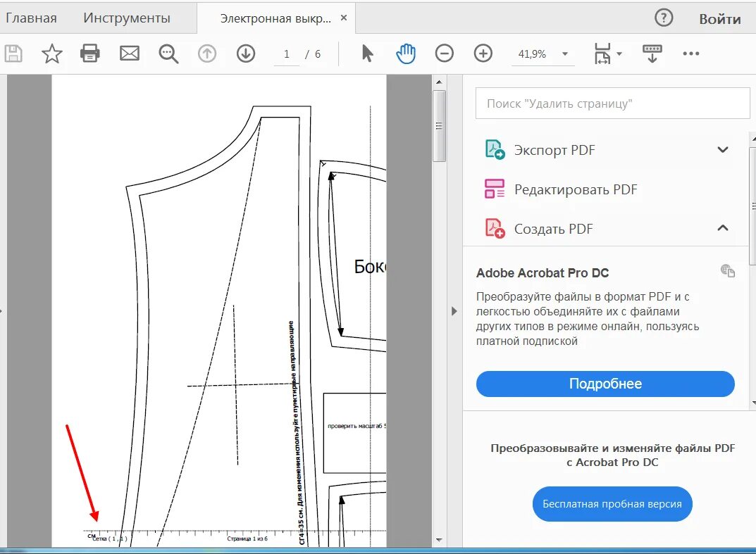
Task: Click the Save file icon
Action: click(13, 53)
